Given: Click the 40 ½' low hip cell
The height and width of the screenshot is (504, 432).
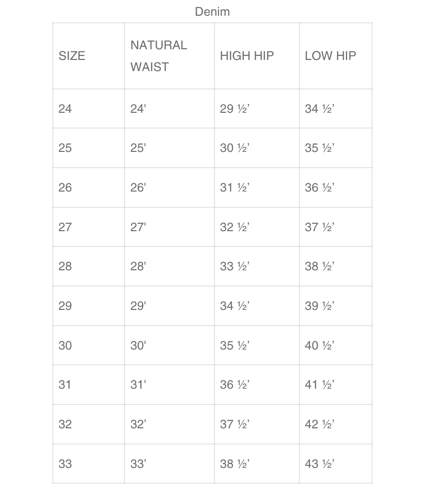Looking at the screenshot, I should (319, 345).
